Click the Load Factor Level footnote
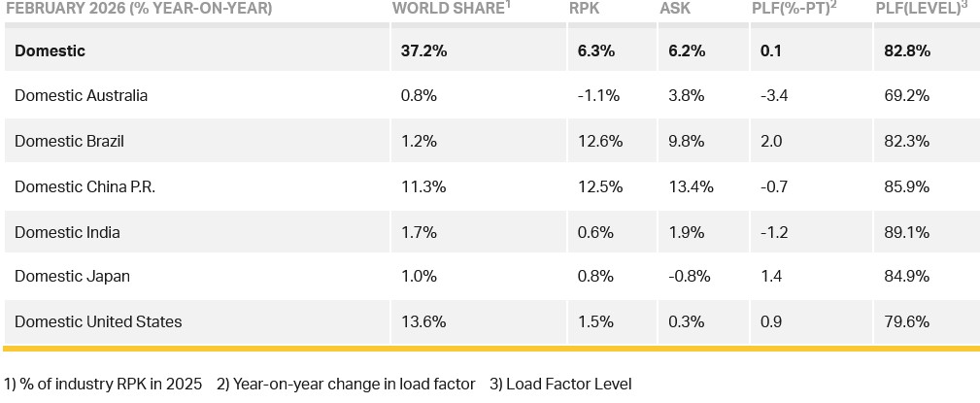Image resolution: width=980 pixels, height=403 pixels. pos(560,384)
